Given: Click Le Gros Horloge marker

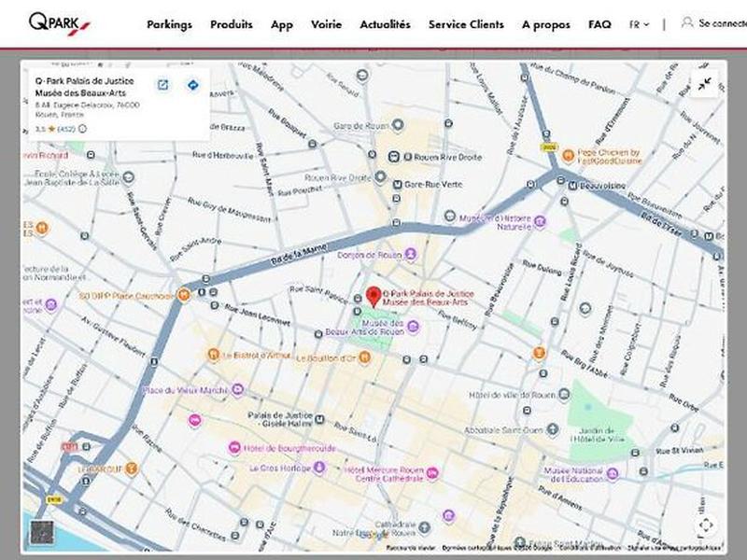Looking at the screenshot, I should pos(319,468).
